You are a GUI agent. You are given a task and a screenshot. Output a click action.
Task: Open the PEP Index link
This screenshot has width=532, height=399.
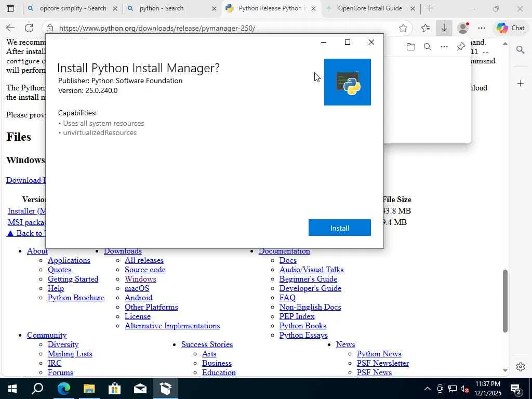coord(297,316)
